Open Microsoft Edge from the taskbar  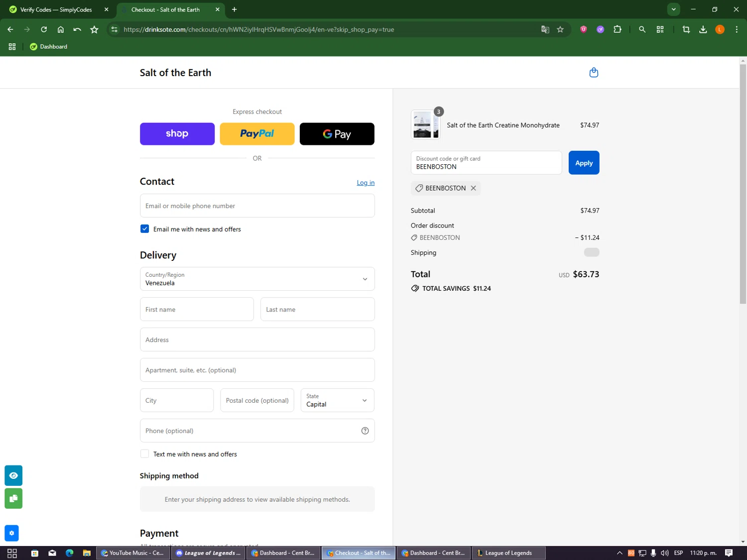click(69, 553)
